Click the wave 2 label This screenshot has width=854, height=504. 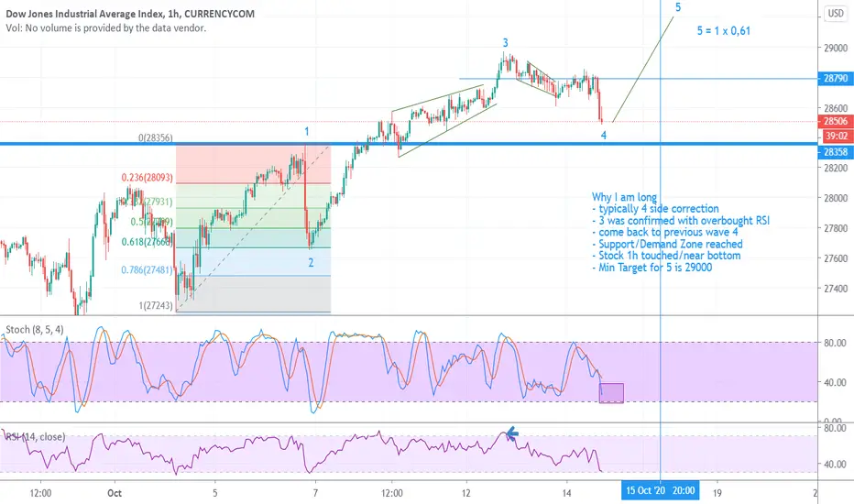(x=311, y=263)
